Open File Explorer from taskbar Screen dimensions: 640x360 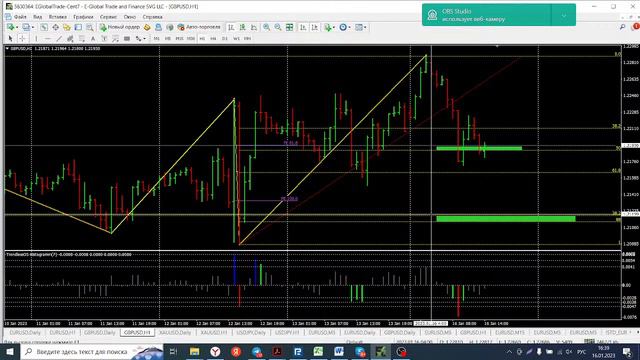pyautogui.click(x=194, y=351)
